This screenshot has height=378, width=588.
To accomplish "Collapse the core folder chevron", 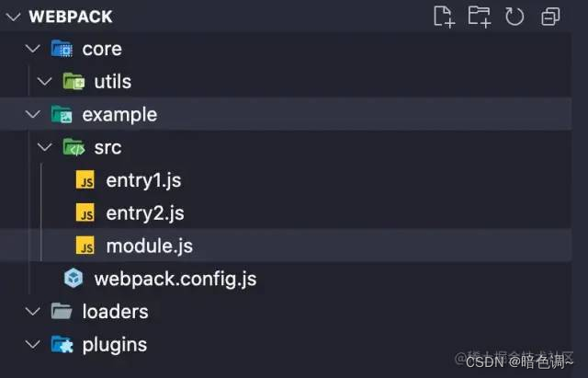I will click(x=33, y=49).
